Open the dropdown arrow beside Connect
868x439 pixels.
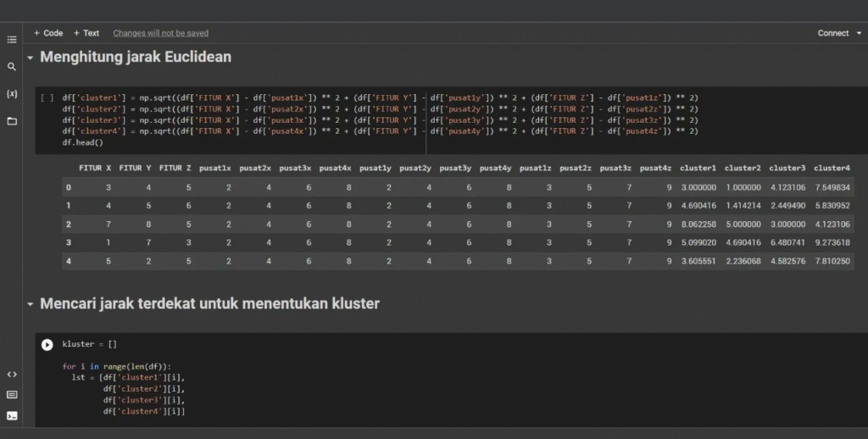pos(859,33)
